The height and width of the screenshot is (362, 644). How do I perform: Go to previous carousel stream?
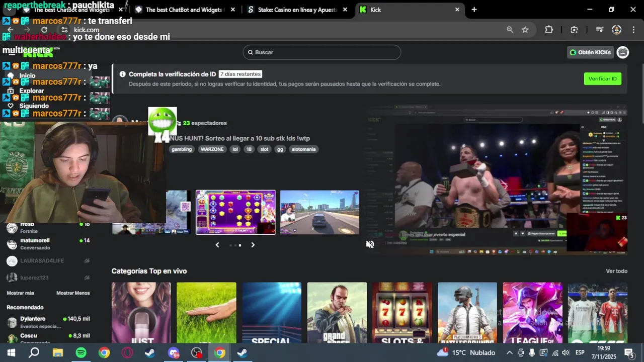click(217, 245)
